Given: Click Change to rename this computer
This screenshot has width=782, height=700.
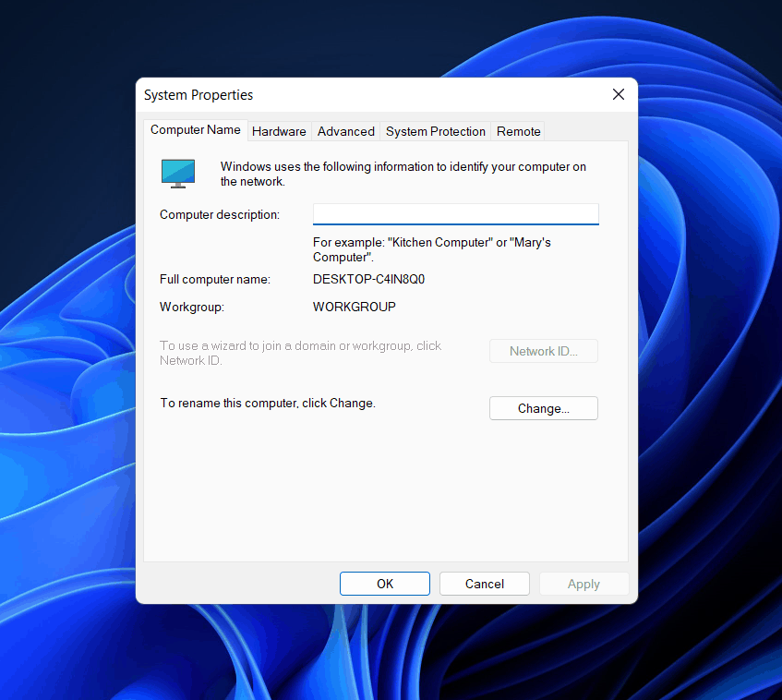Looking at the screenshot, I should coord(543,407).
